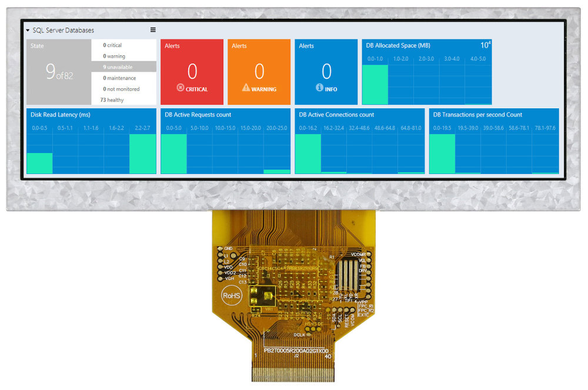Collapse the SQL Server Databases section
Screen dimensions: 588x390
pyautogui.click(x=28, y=31)
